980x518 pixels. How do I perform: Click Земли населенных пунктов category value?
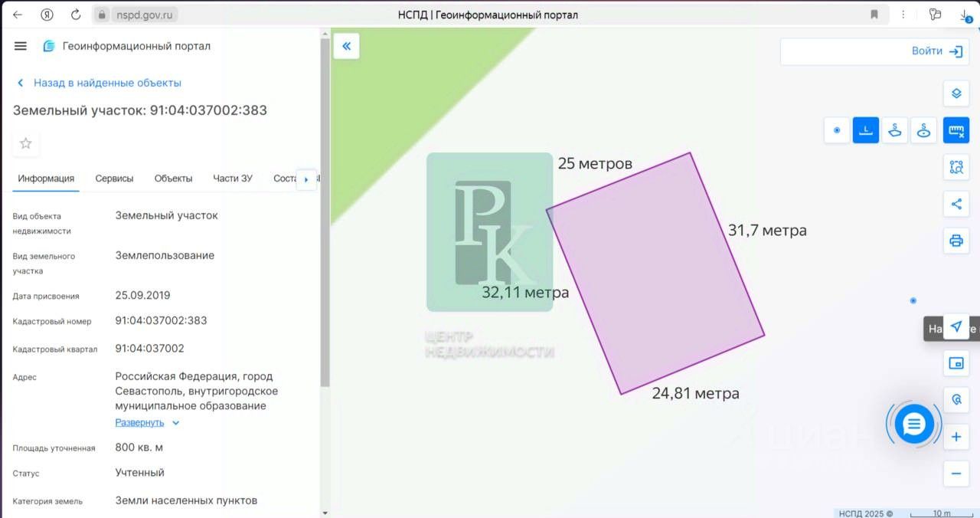186,500
